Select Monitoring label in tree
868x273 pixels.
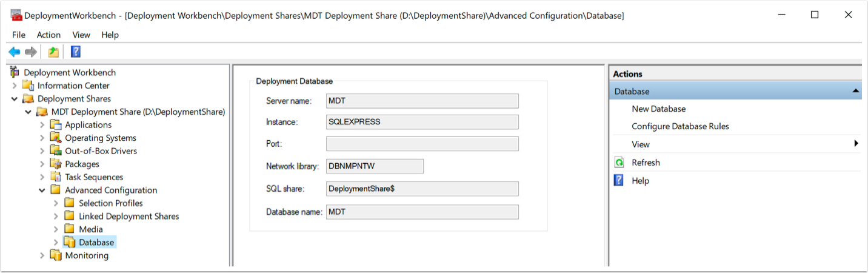pyautogui.click(x=87, y=255)
